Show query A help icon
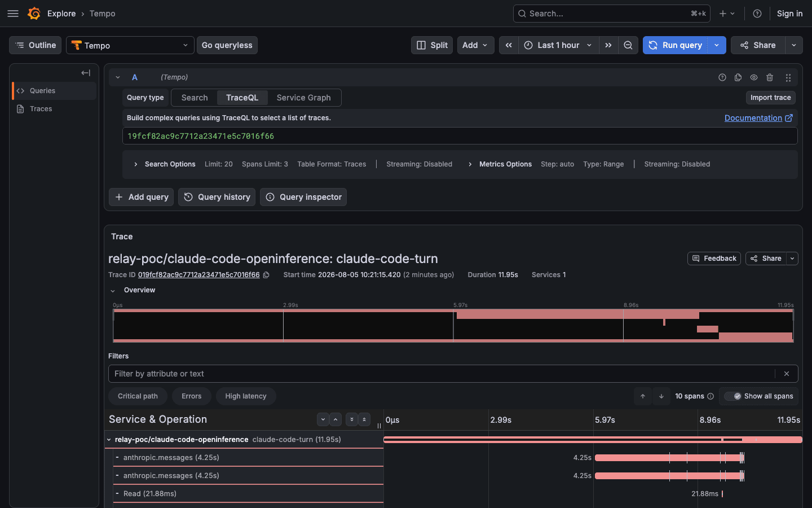 722,77
